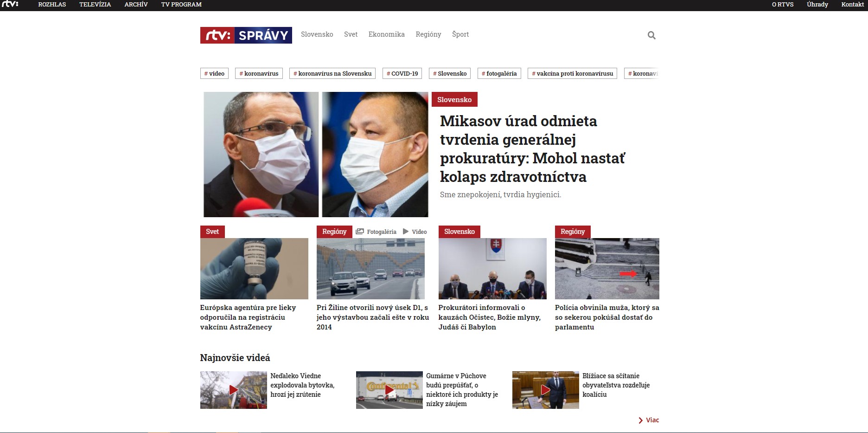Open the search magnifier icon
This screenshot has width=868, height=433.
point(651,35)
